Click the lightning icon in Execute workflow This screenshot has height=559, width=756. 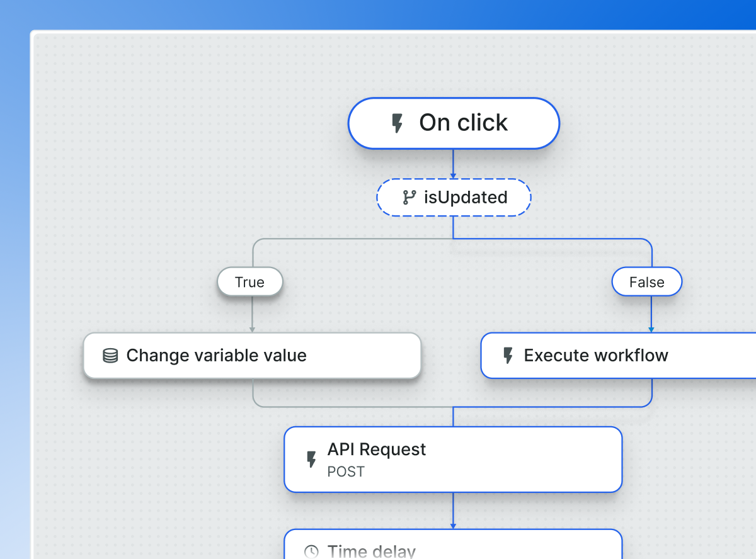[508, 356]
